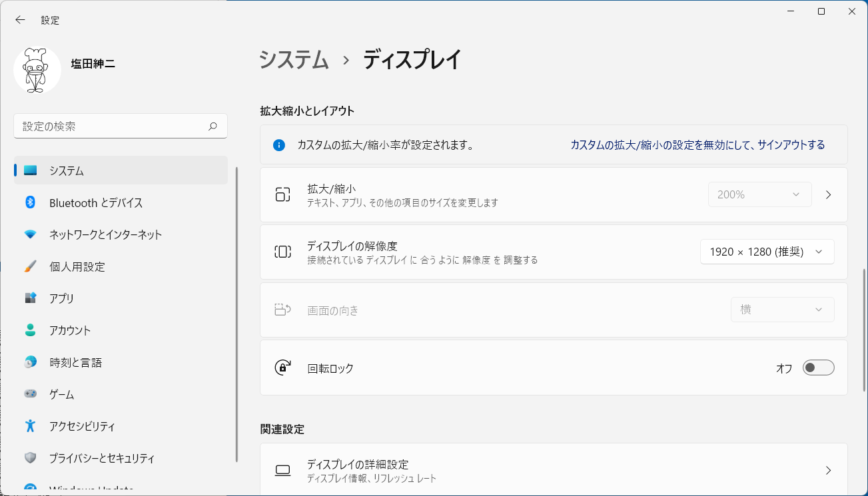868x496 pixels.
Task: Click the テキスト、アプリ、その他の項目のサイズを変更します description
Action: tap(402, 202)
